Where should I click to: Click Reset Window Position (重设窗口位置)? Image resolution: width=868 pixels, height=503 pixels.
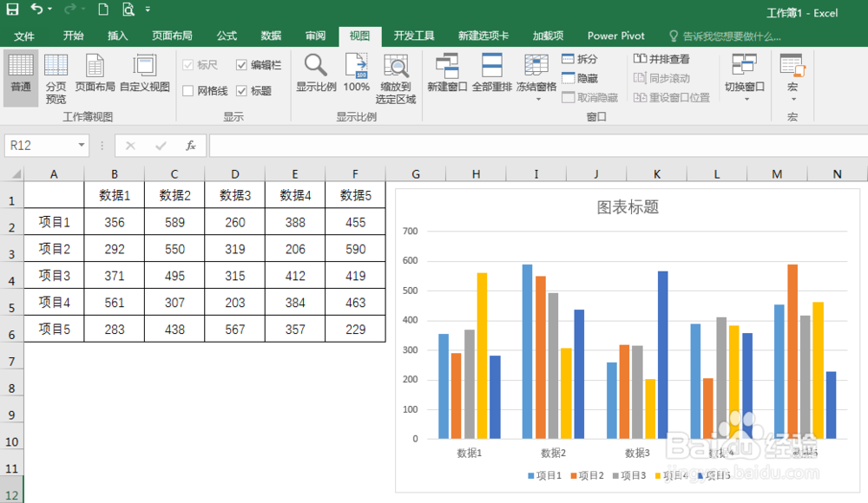tap(672, 97)
